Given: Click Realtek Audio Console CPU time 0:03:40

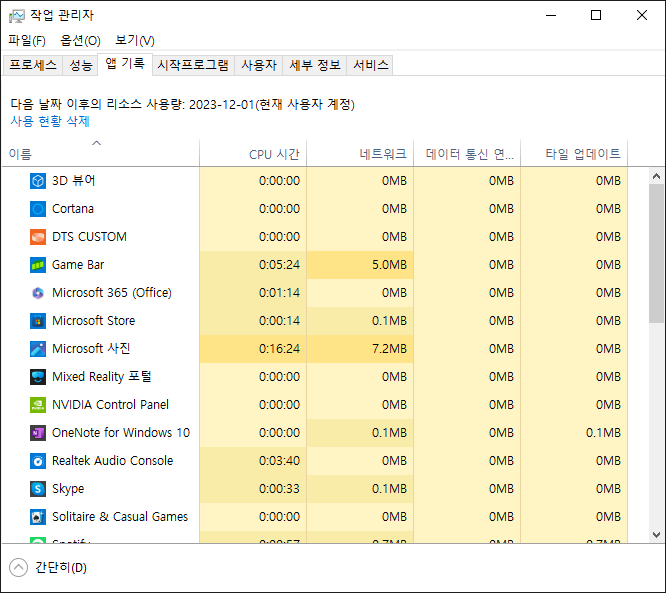Looking at the screenshot, I should [x=279, y=461].
